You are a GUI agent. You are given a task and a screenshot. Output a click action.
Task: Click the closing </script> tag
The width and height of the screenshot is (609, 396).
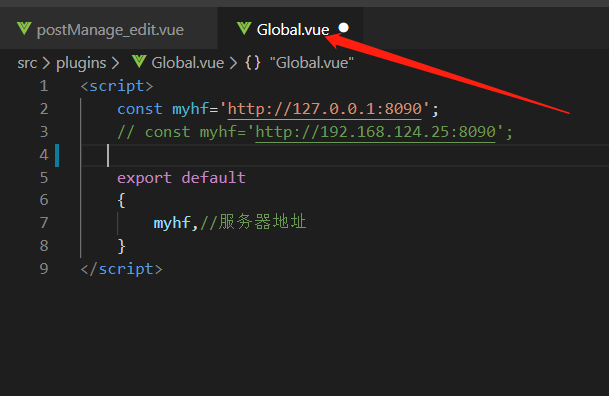click(x=122, y=269)
